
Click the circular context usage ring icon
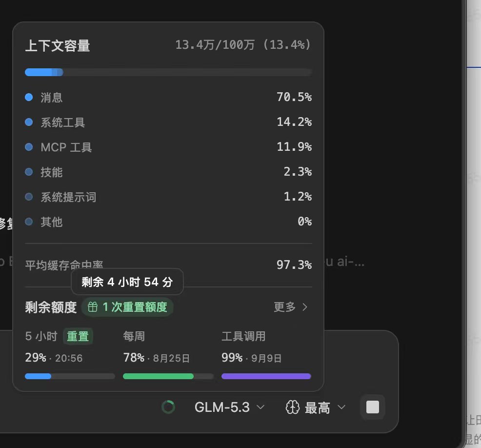168,407
